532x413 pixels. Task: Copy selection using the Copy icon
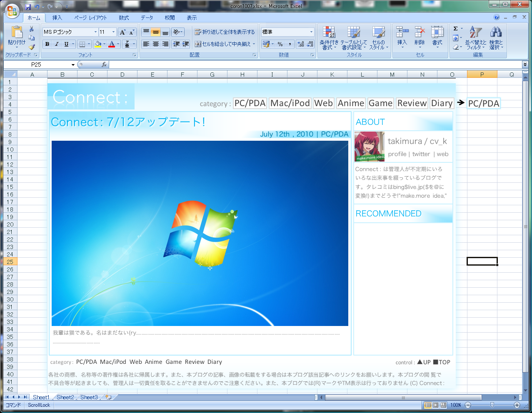31,38
